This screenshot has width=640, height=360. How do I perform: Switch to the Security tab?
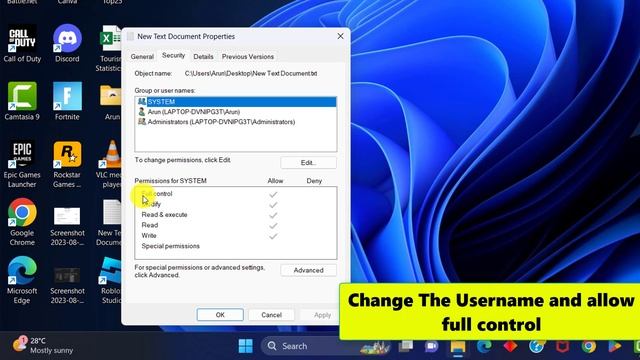(x=173, y=56)
